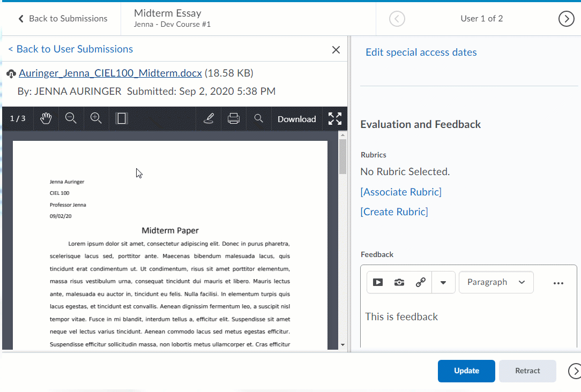Close the submission viewer panel

336,50
